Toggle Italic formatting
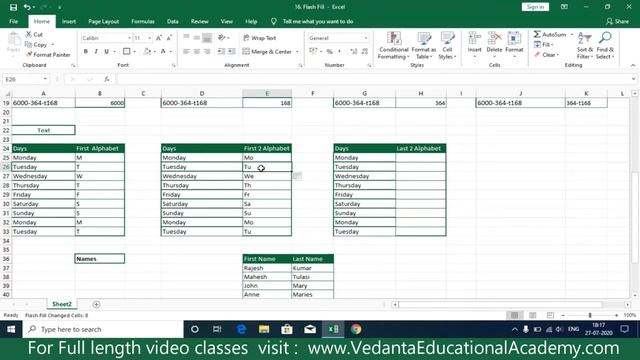Screen dimensions: 640x360 [x=96, y=51]
